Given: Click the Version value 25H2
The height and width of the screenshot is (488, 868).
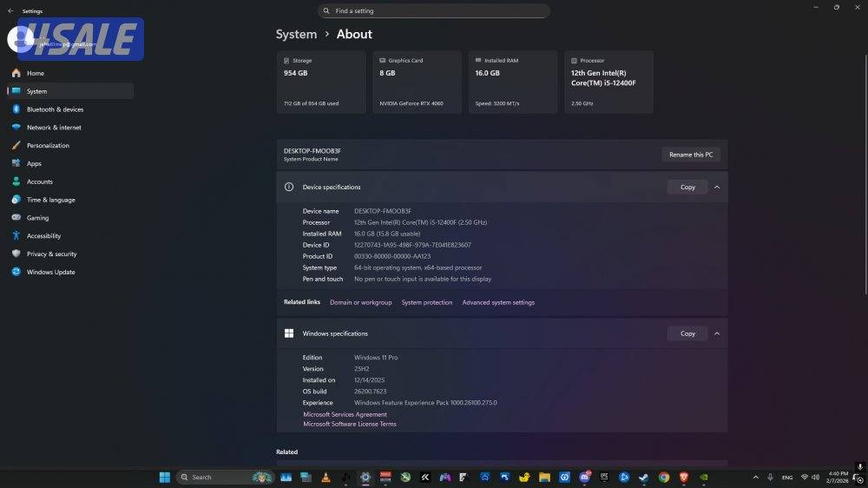Looking at the screenshot, I should 361,369.
